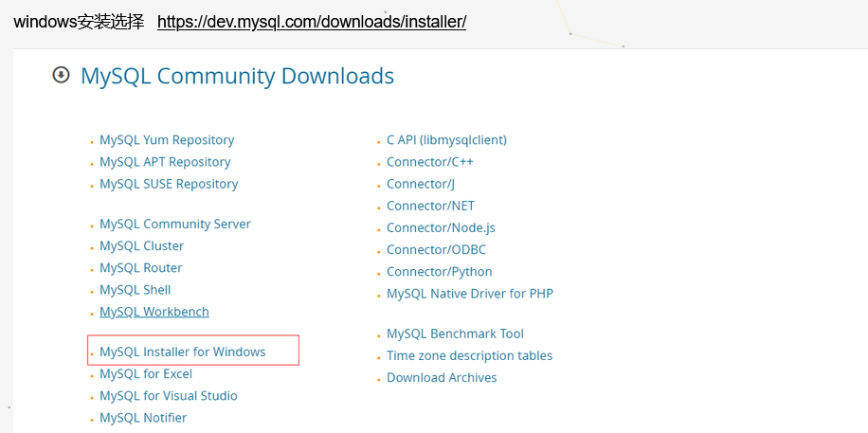This screenshot has height=433, width=868.
Task: Select MySQL for Visual Studio
Action: click(169, 396)
